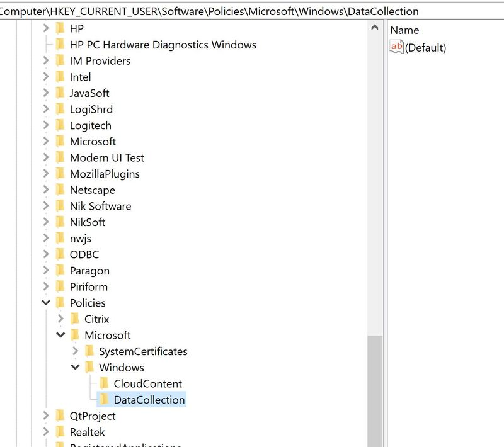Select the Citrix key label

pos(96,319)
